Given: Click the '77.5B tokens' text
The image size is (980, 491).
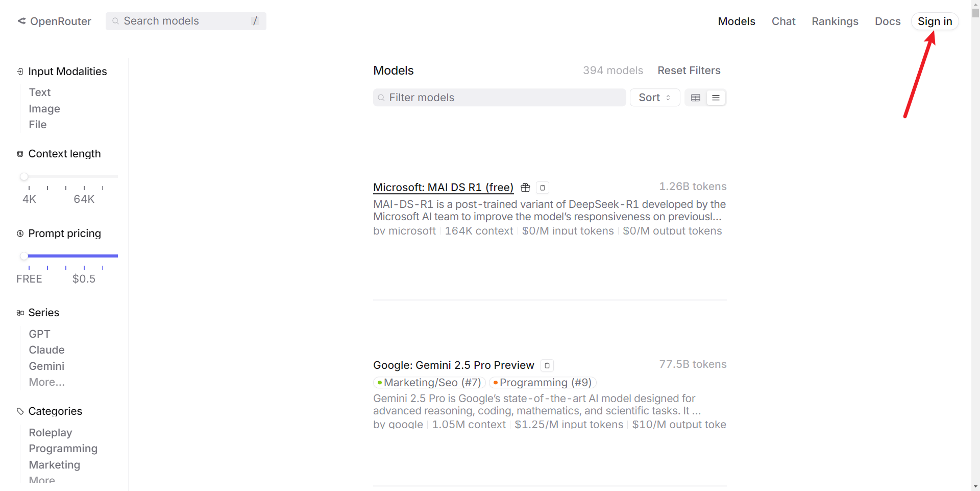Looking at the screenshot, I should coord(693,364).
